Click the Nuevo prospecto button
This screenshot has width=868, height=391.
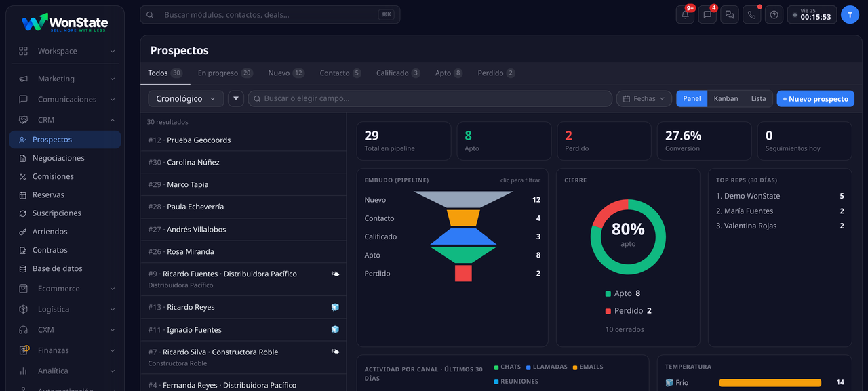coord(815,99)
